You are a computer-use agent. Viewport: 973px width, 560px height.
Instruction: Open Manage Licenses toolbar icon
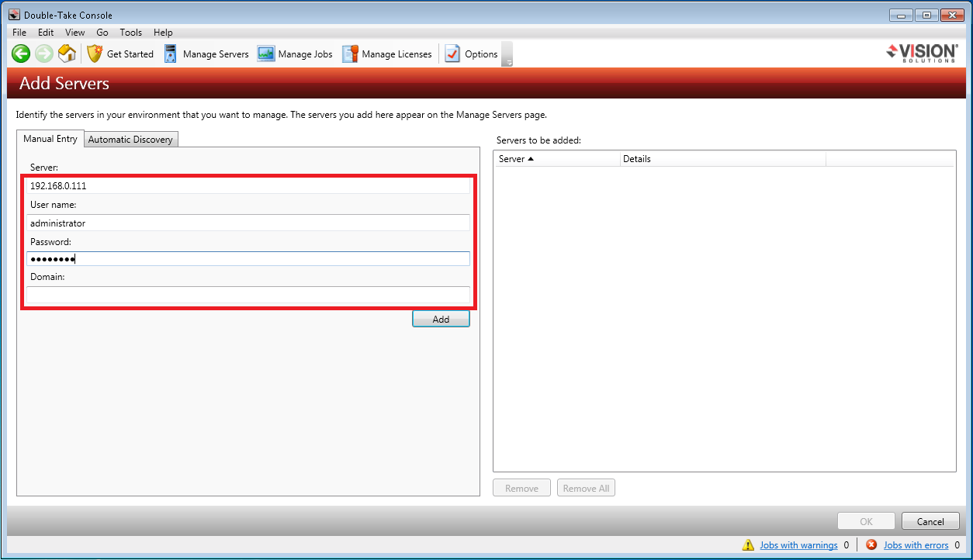[x=350, y=54]
